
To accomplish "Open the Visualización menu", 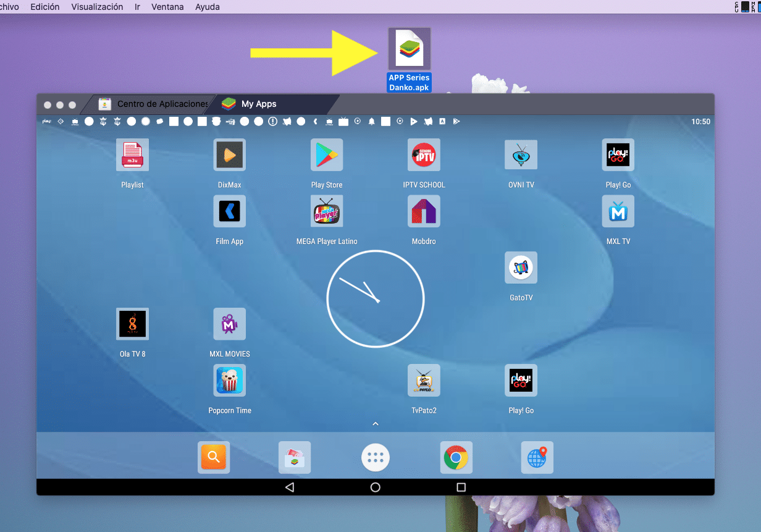I will pyautogui.click(x=97, y=7).
